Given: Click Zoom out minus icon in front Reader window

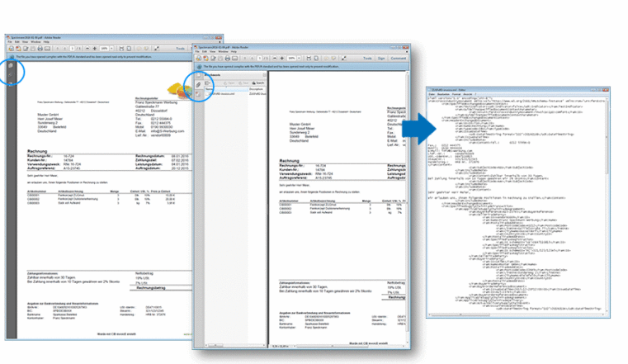Looking at the screenshot, I should pyautogui.click(x=275, y=58).
